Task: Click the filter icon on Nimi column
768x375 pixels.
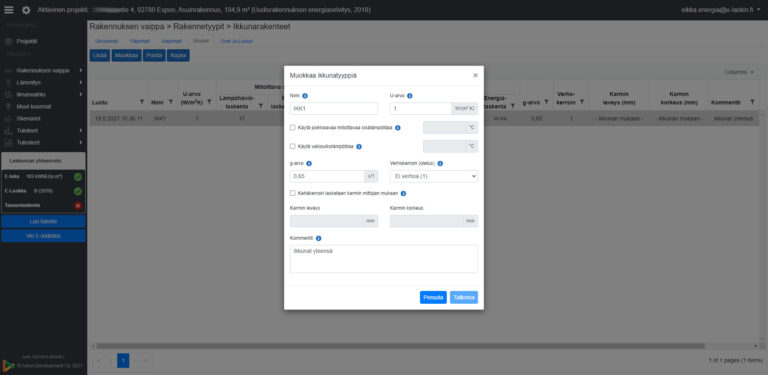Action: 170,102
